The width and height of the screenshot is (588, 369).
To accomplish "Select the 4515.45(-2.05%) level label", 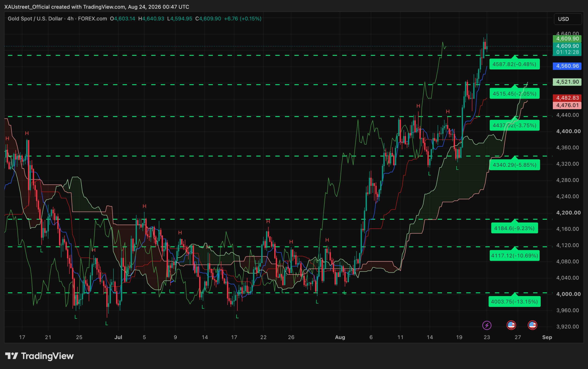I will point(514,94).
